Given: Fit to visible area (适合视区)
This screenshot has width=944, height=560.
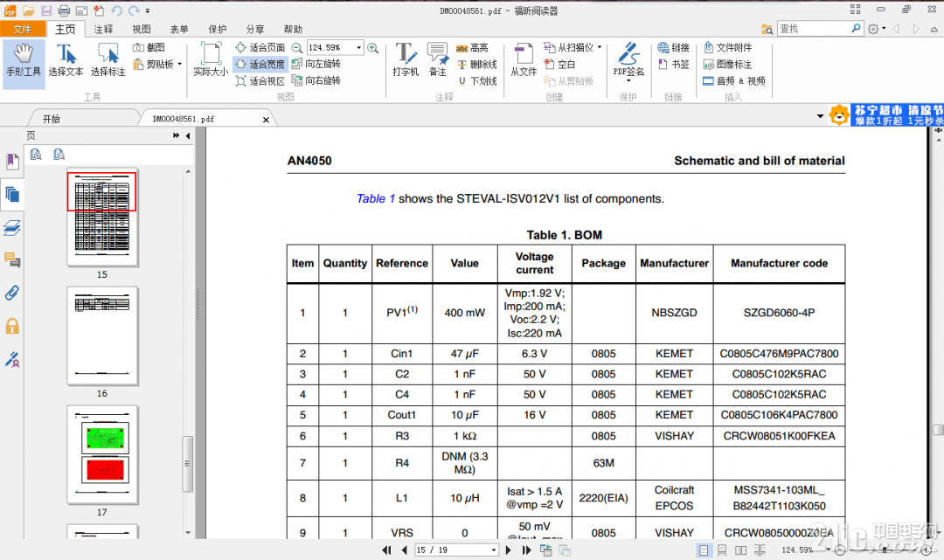Looking at the screenshot, I should [x=260, y=80].
